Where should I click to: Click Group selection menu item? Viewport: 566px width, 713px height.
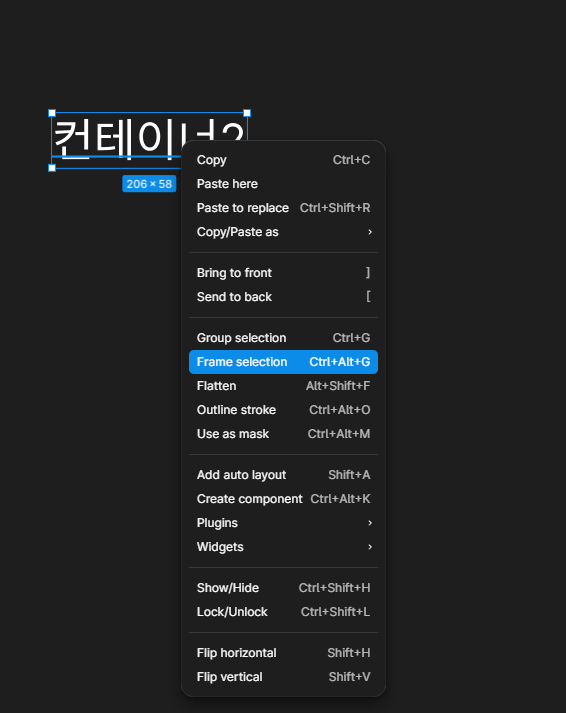click(283, 338)
